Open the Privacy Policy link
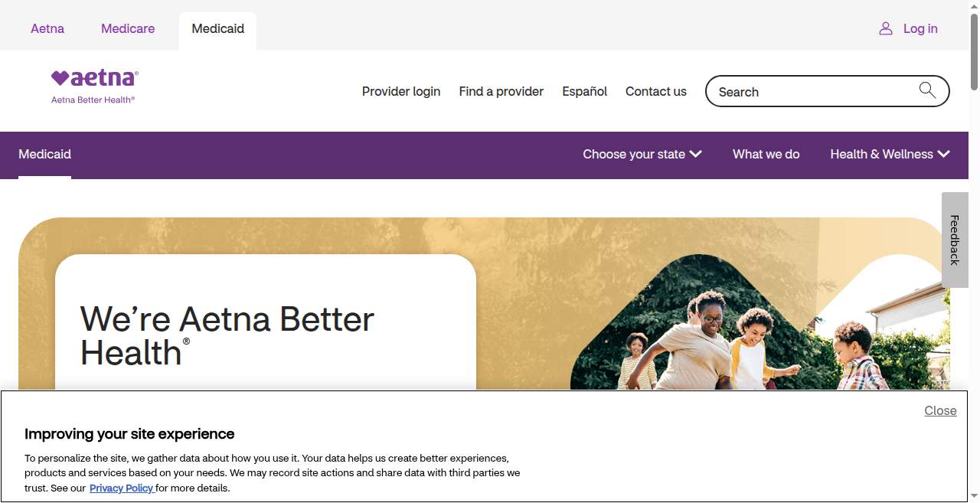Viewport: 980px width, 503px height. 122,488
